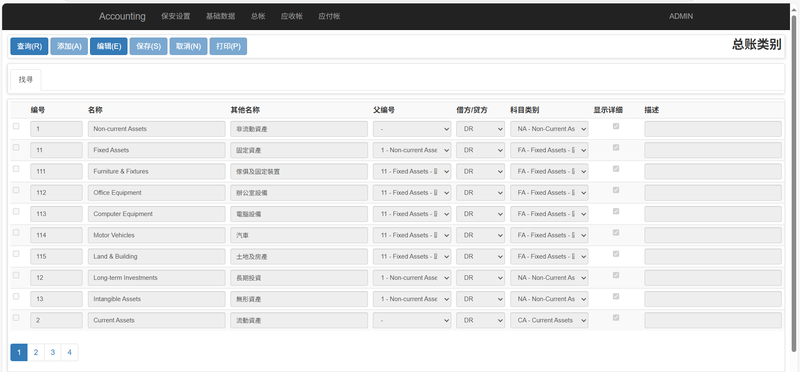
Task: Click the vertical page scrollbar
Action: [794, 184]
